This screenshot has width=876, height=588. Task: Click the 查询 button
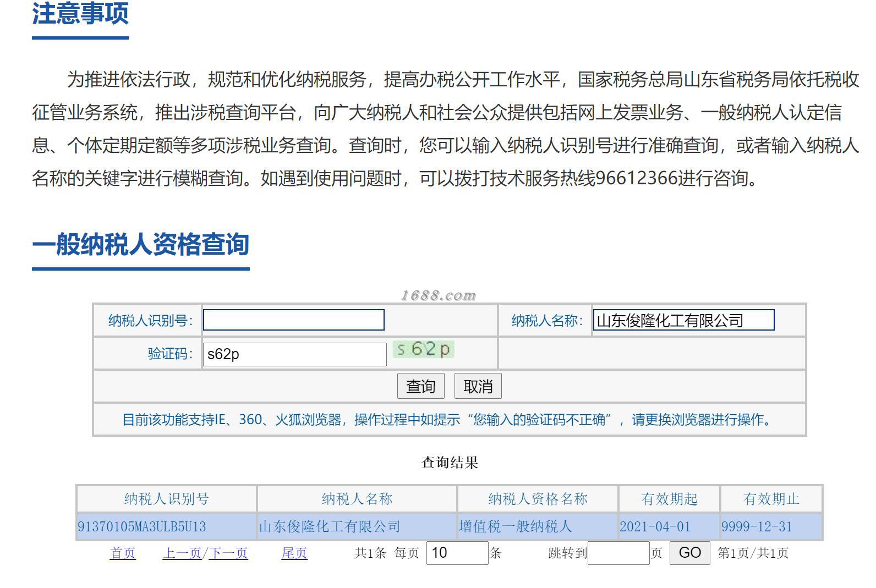420,386
